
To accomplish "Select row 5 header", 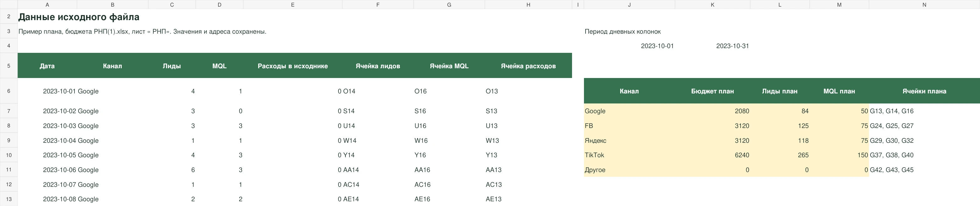I will point(9,65).
